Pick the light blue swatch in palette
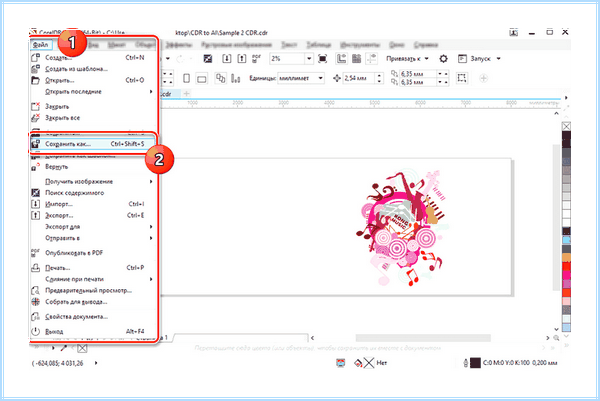This screenshot has width=600, height=401. (566, 240)
